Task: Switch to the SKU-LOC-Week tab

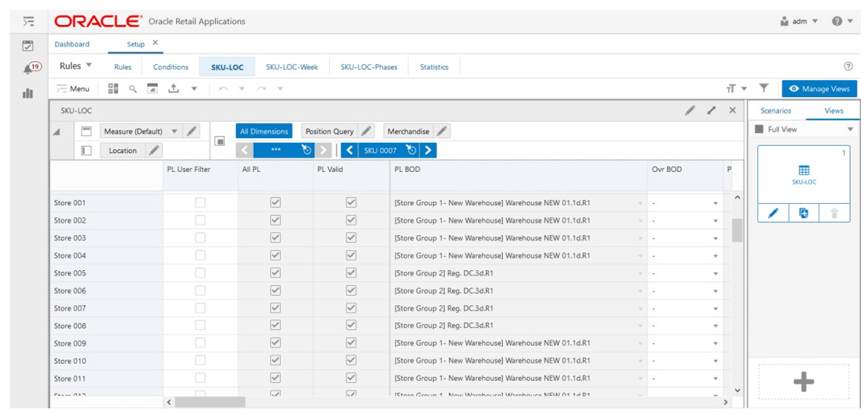Action: [291, 67]
